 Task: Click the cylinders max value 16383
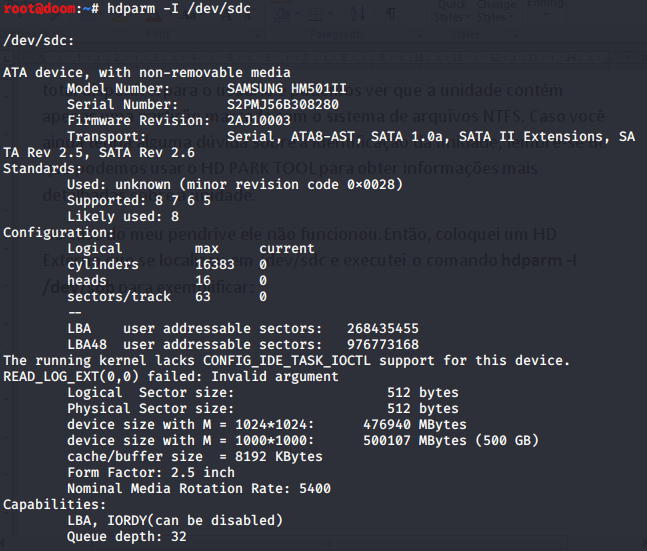[x=214, y=264]
